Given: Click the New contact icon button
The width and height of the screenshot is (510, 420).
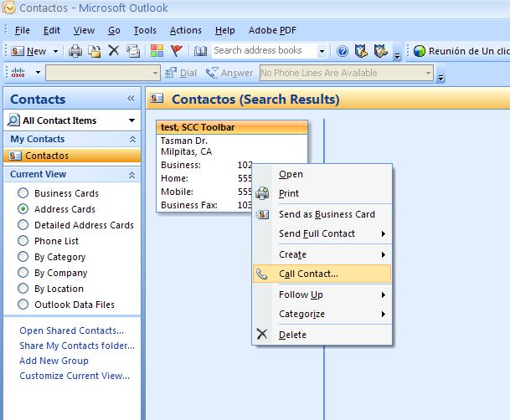Looking at the screenshot, I should point(18,51).
